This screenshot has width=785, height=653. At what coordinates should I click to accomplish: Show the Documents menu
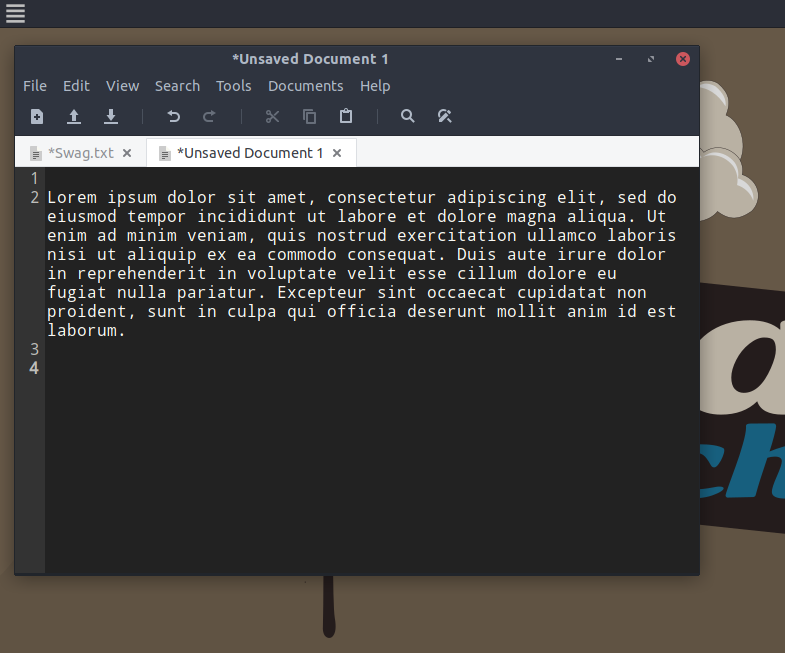pyautogui.click(x=305, y=86)
